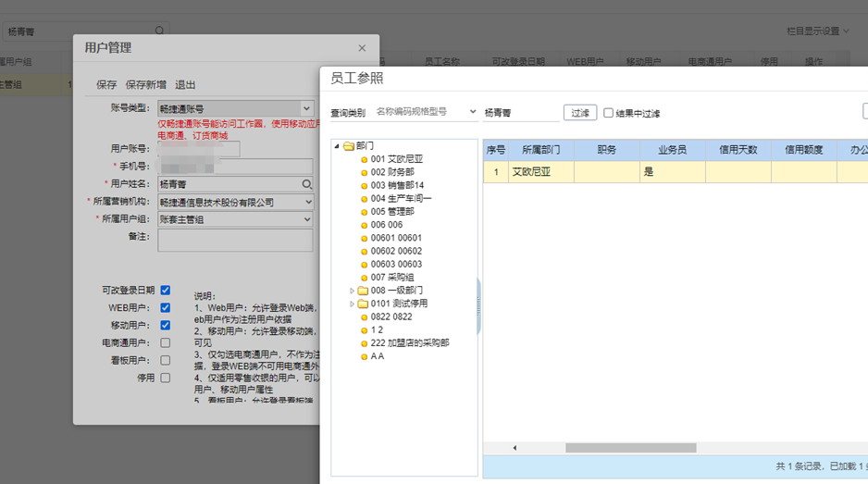Select 222 加盟店的采购部 tree node
This screenshot has height=484, width=868.
(409, 342)
